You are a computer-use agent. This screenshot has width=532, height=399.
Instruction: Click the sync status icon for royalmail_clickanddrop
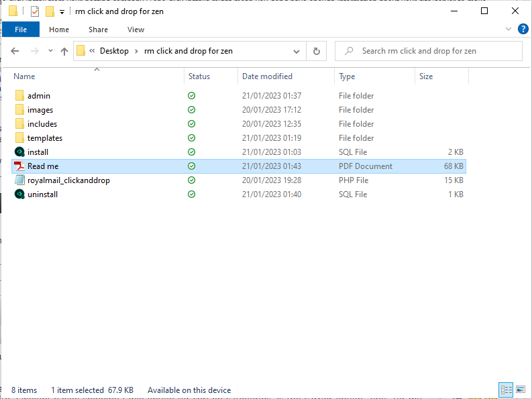[x=191, y=180]
